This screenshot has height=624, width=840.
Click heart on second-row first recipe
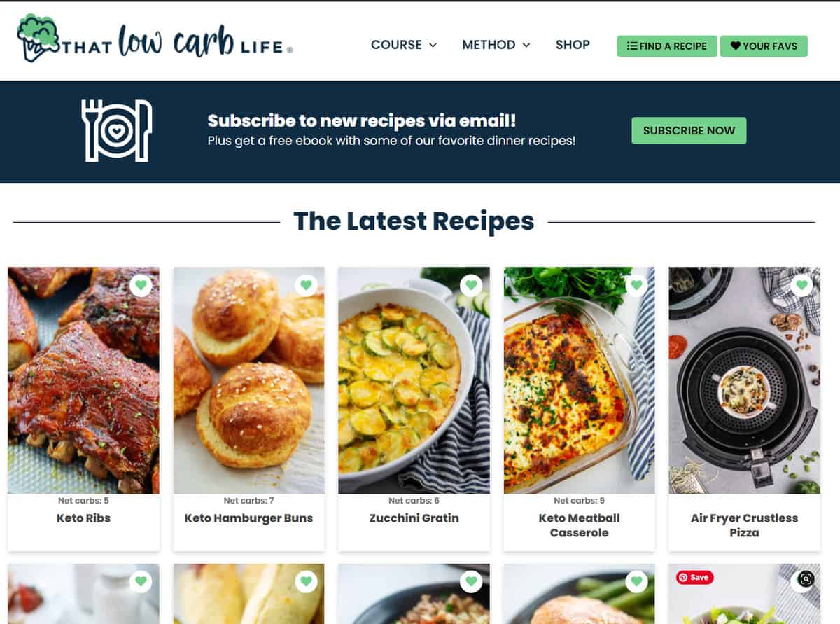(x=141, y=581)
